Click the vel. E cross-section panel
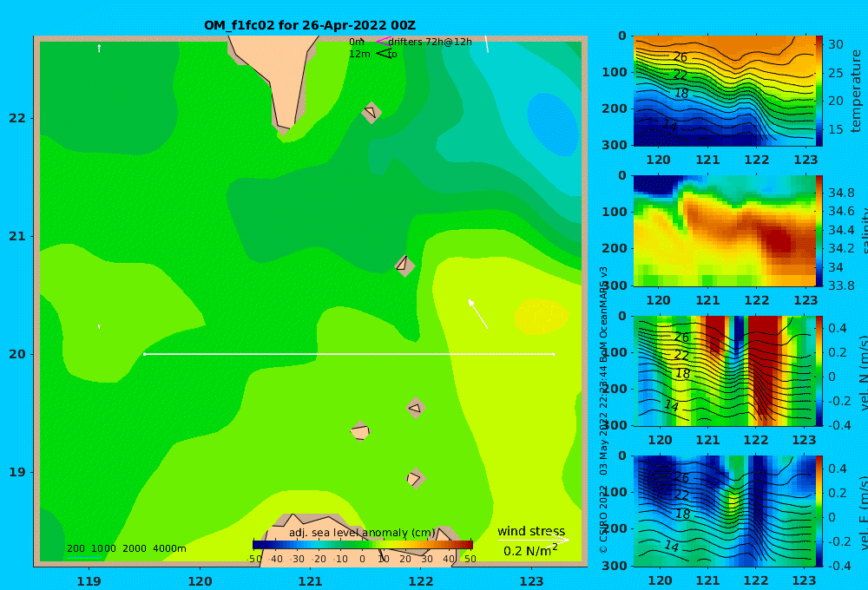 tap(724, 511)
